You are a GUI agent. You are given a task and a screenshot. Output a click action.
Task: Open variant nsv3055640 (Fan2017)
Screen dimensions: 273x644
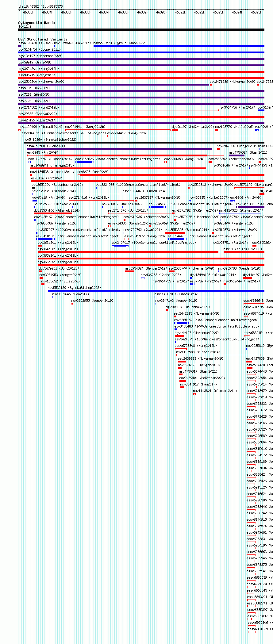(x=72, y=43)
